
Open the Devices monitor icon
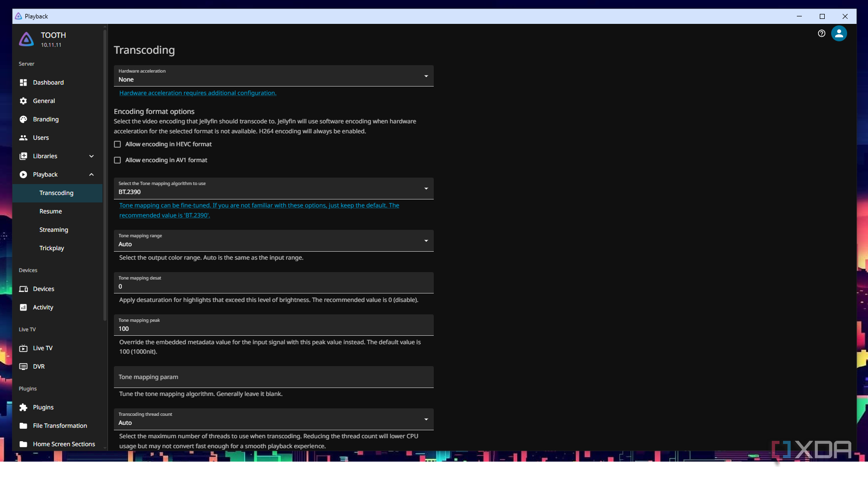tap(23, 289)
